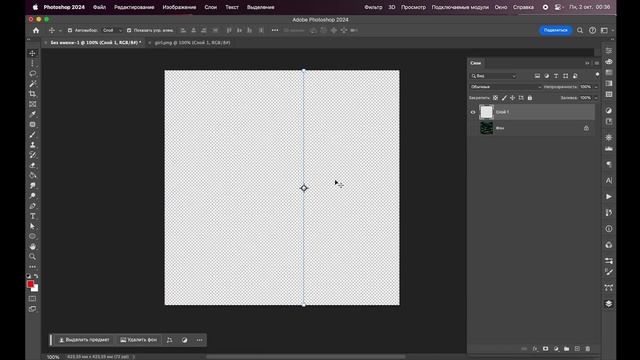This screenshot has height=360, width=640.
Task: Open the Файл menu
Action: [99, 7]
